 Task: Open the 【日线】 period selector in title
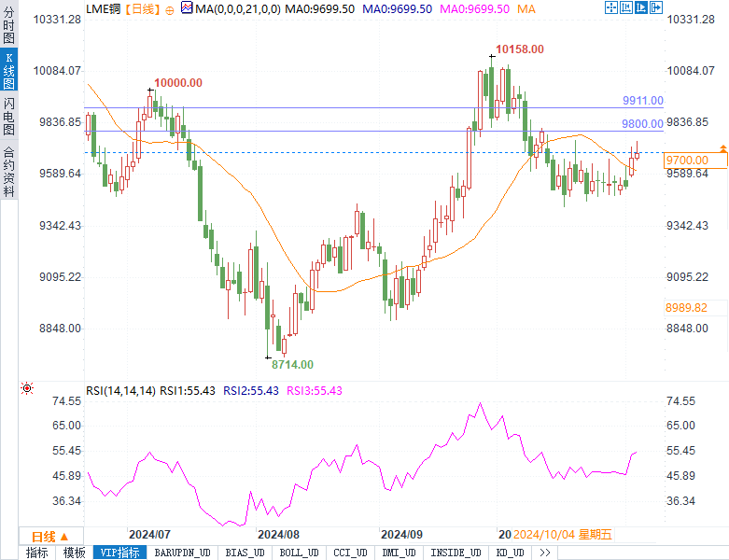click(142, 8)
